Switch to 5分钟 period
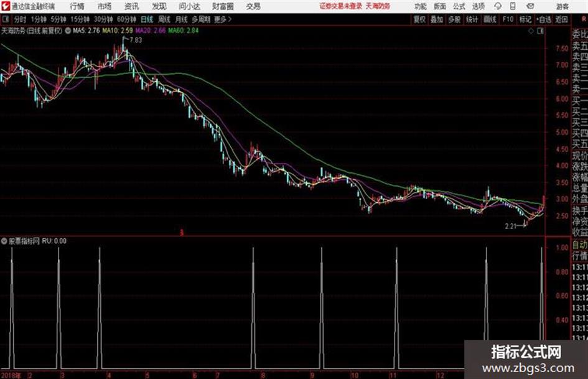The width and height of the screenshot is (588, 379). click(x=58, y=19)
